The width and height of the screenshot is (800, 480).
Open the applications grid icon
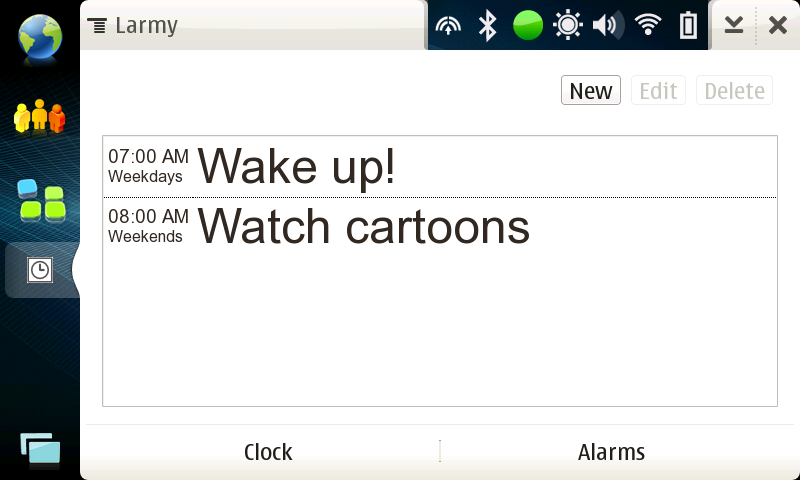pos(41,200)
